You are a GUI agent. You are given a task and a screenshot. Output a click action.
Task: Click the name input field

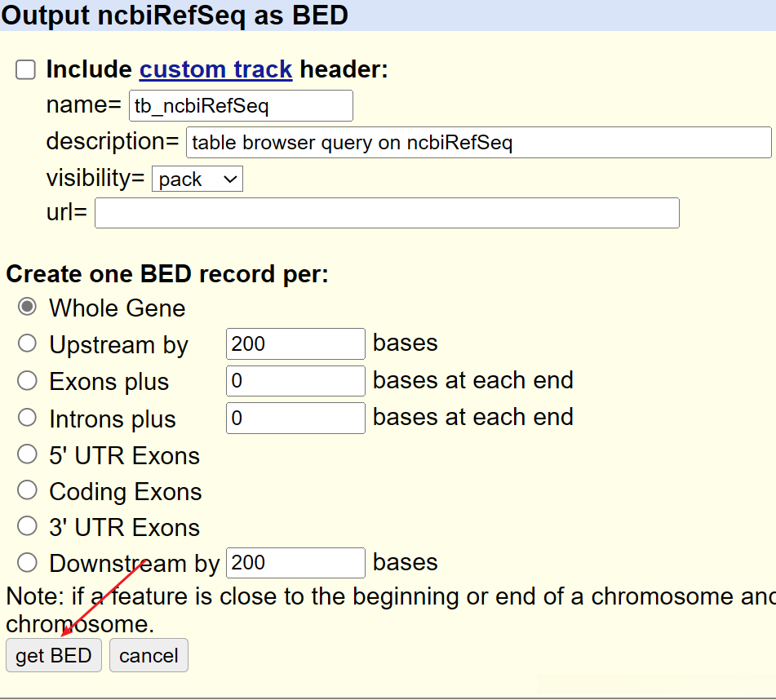(241, 106)
